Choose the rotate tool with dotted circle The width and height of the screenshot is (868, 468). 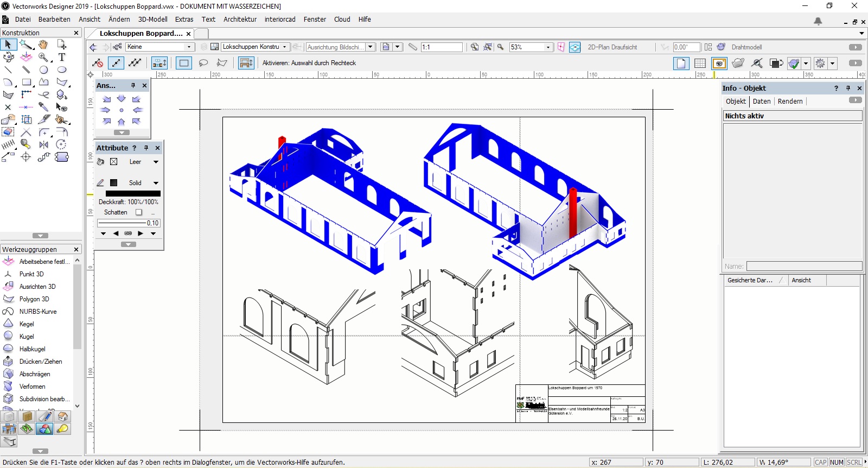pos(62,144)
